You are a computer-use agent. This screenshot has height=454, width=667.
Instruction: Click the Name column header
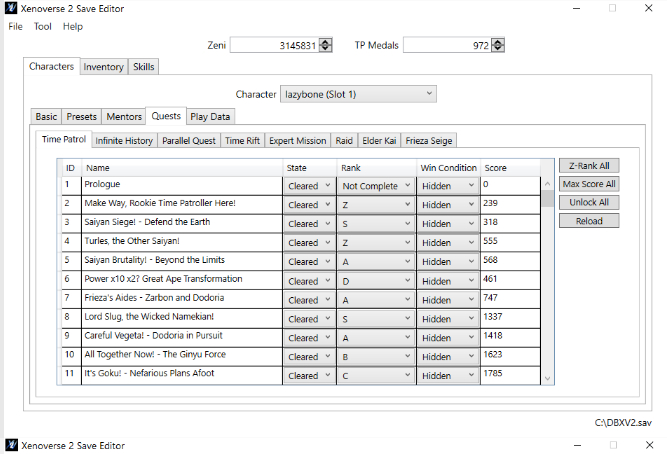pos(182,168)
